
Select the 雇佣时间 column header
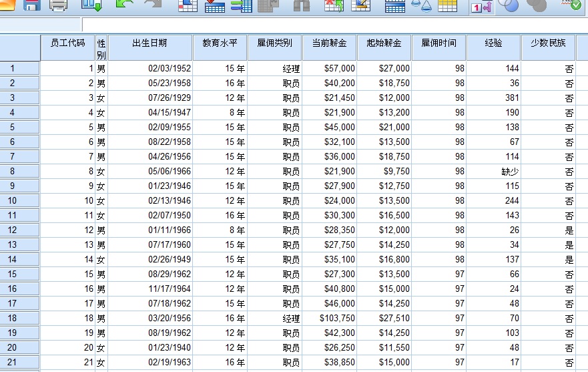coord(438,47)
